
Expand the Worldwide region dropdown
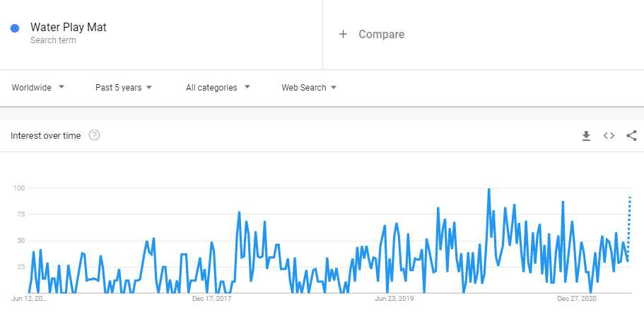[38, 87]
